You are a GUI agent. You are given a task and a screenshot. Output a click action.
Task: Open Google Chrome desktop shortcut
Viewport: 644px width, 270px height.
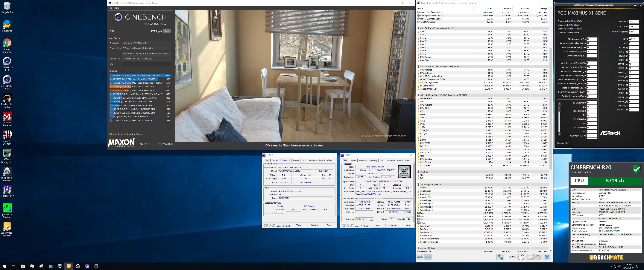click(7, 46)
